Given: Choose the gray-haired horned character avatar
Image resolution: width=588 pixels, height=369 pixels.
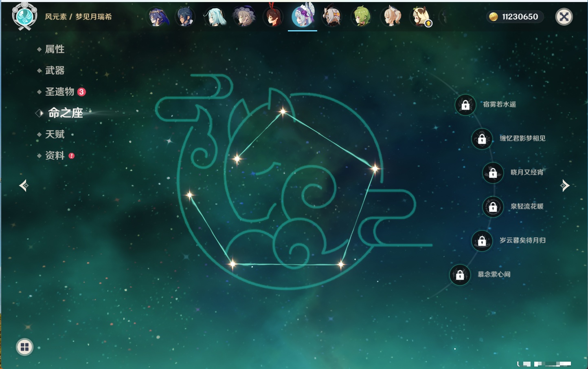Looking at the screenshot, I should coord(332,17).
